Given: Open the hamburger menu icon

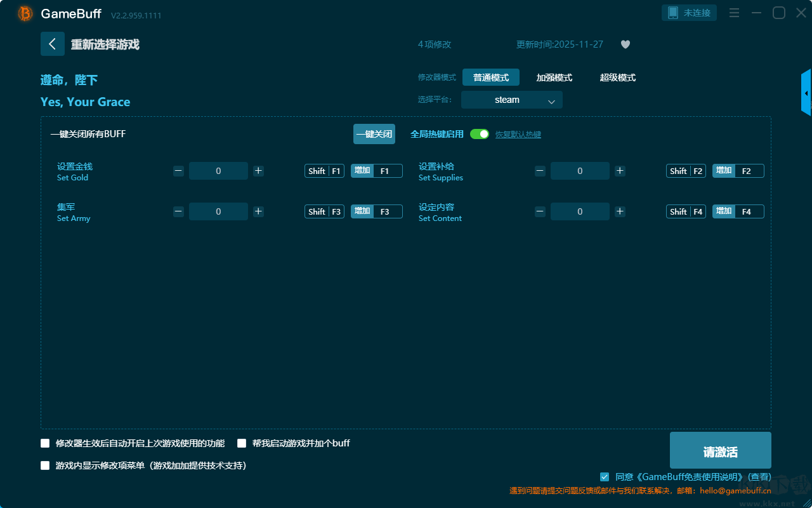Looking at the screenshot, I should click(x=734, y=13).
